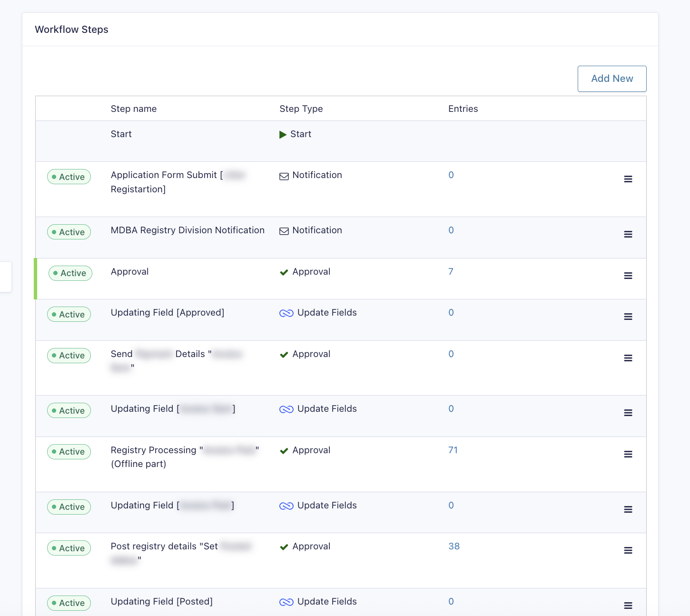Open the 7 entries link for Approval
690x616 pixels.
click(x=451, y=272)
